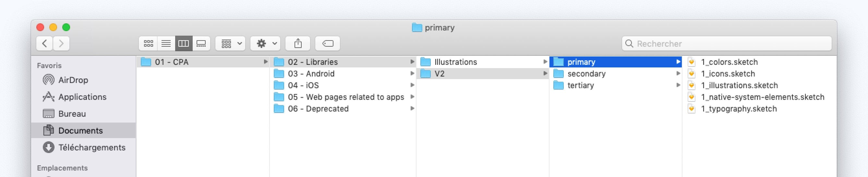Image resolution: width=868 pixels, height=177 pixels.
Task: Select the primary folder row
Action: click(x=616, y=62)
